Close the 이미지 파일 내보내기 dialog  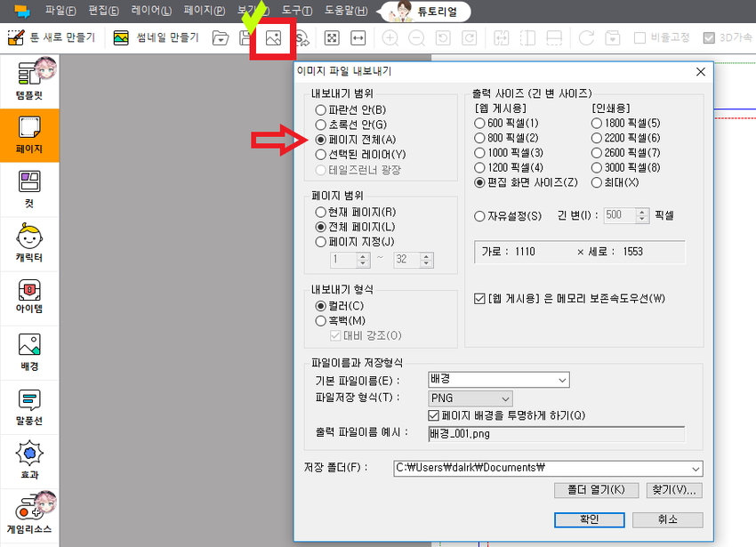701,72
